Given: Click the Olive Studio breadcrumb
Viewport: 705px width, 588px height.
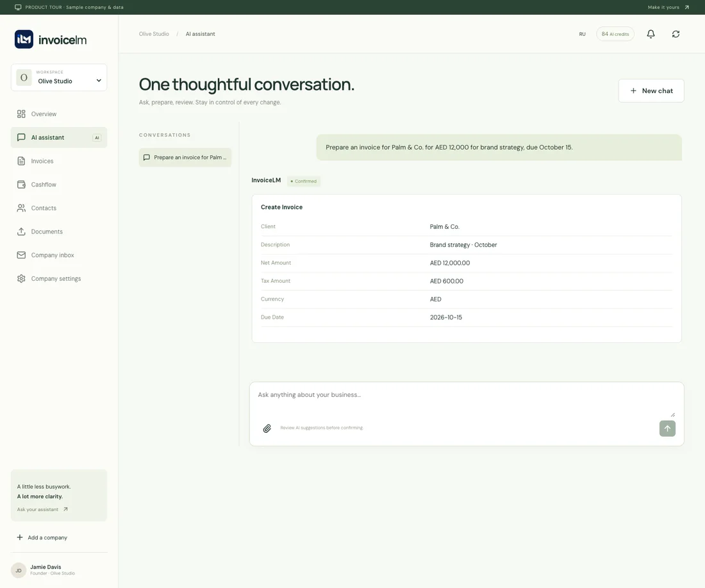Looking at the screenshot, I should point(154,34).
